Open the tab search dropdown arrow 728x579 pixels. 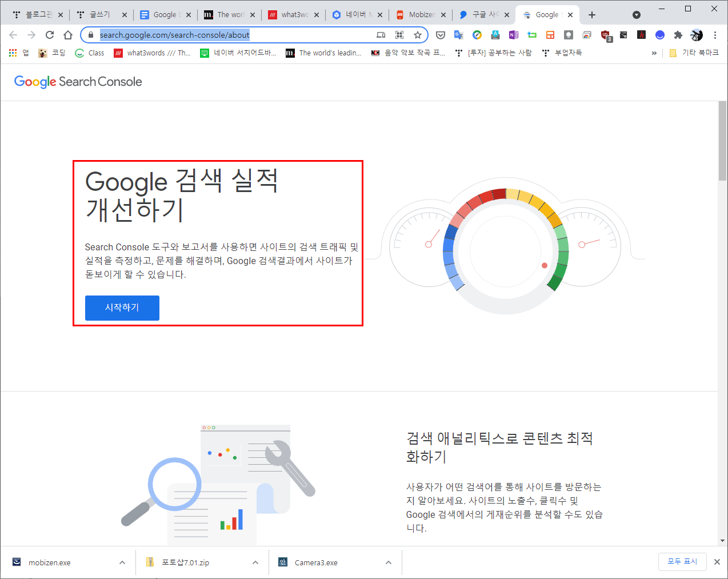(637, 15)
